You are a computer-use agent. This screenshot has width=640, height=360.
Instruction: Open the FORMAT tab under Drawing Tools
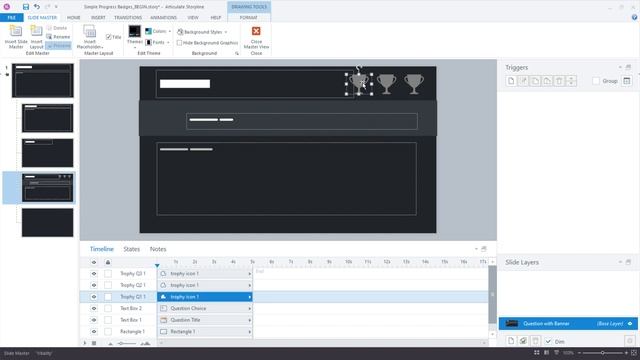249,18
